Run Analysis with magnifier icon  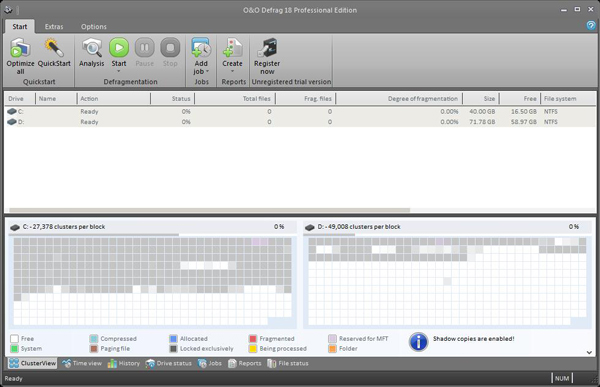coord(91,47)
